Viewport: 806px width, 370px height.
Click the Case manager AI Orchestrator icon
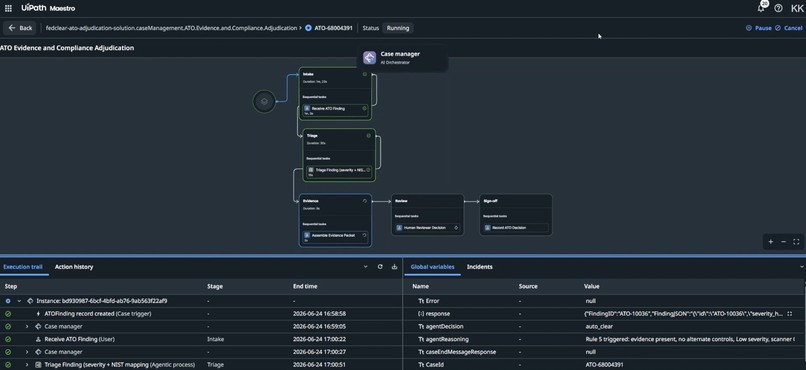[x=369, y=58]
